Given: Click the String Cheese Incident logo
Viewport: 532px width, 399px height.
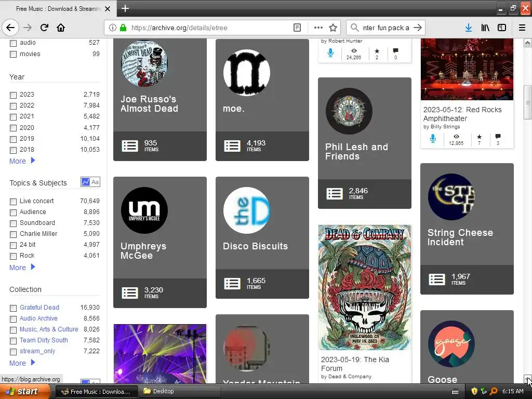Looking at the screenshot, I should [451, 197].
